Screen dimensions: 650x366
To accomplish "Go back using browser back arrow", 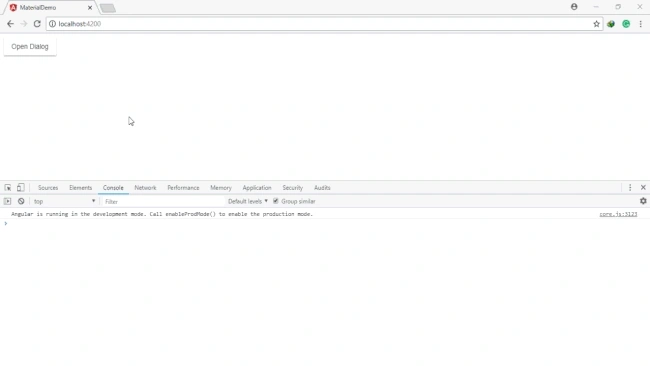I will click(10, 24).
